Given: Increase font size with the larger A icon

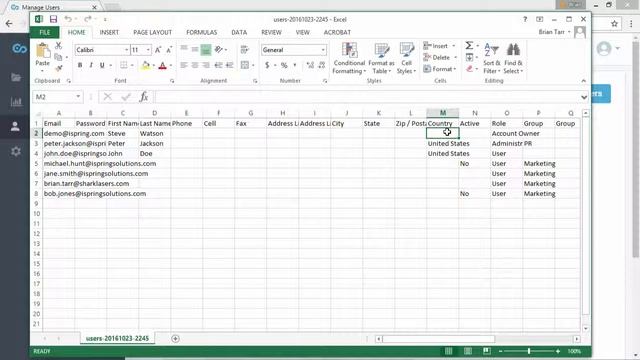Looking at the screenshot, I should [x=158, y=50].
